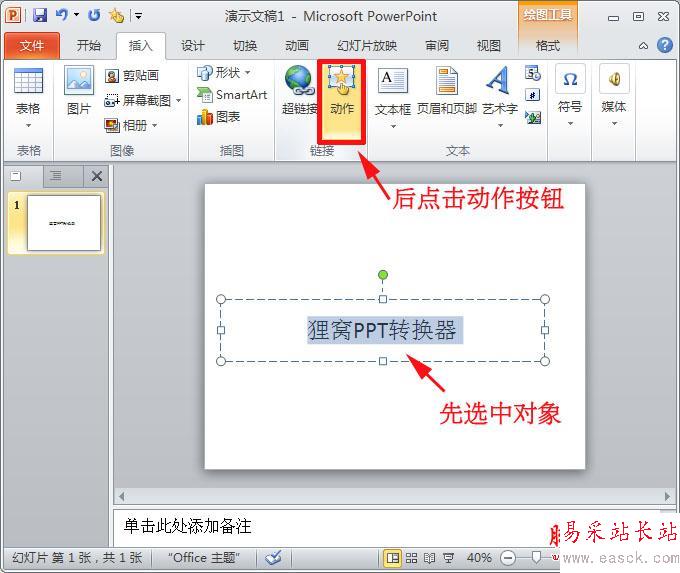Screen dimensions: 680x573
Task: Switch to Slide Sorter view
Action: (x=411, y=558)
